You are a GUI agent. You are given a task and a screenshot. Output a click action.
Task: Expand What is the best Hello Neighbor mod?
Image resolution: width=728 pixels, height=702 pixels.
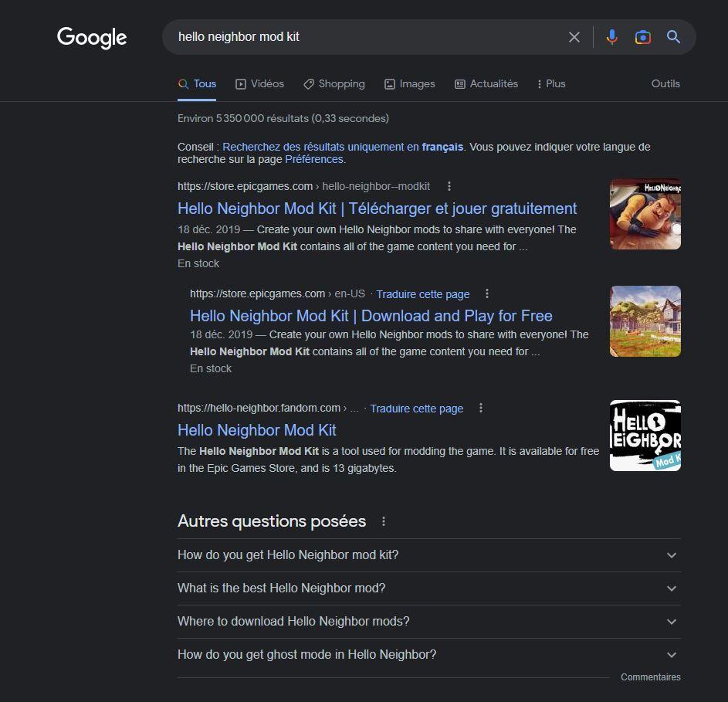click(429, 588)
